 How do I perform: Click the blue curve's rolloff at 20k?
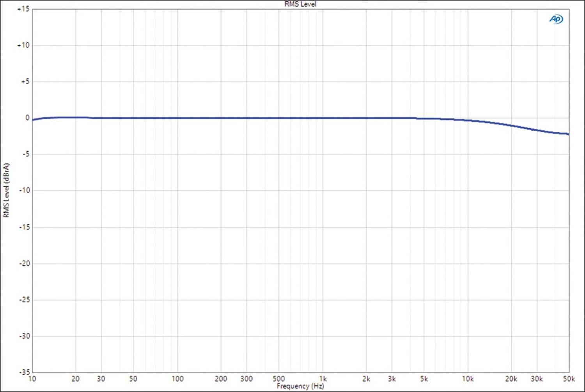click(x=511, y=126)
